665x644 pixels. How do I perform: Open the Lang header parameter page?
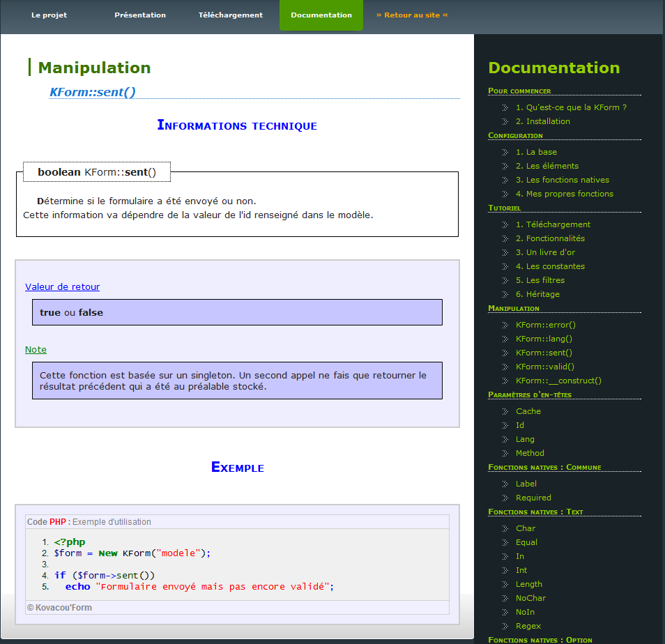coord(525,440)
